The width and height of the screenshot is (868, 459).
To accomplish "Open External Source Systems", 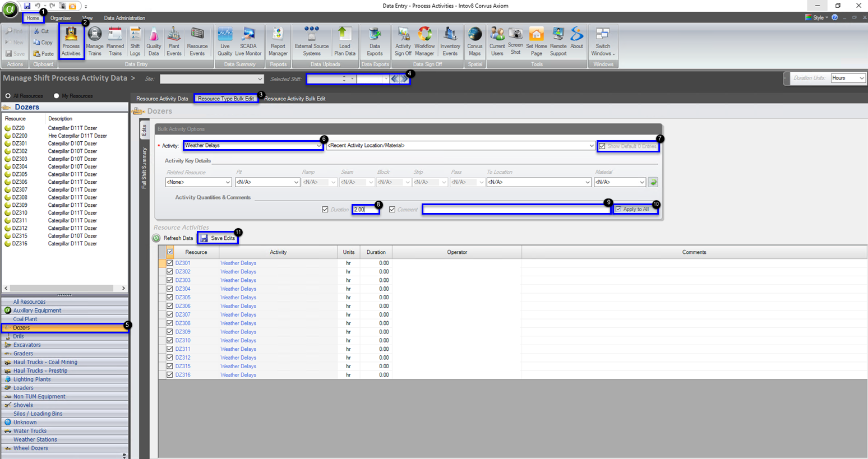I will [x=312, y=41].
